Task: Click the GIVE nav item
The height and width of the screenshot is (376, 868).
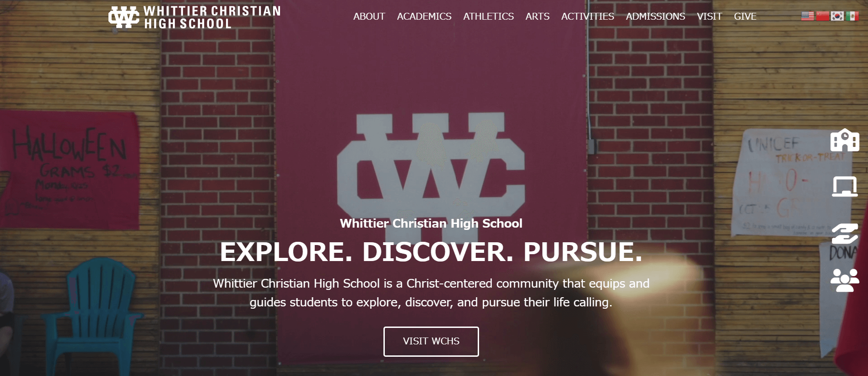Action: tap(745, 16)
